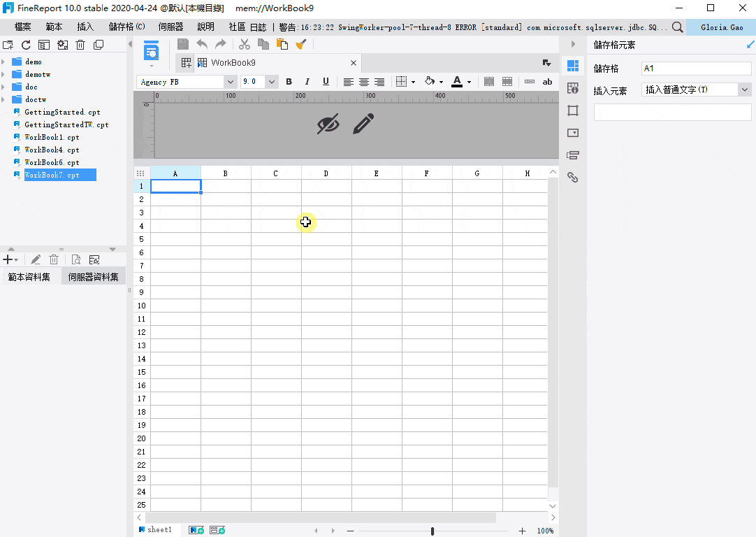
Task: Edit dataset with the pencil icon
Action: point(36,259)
